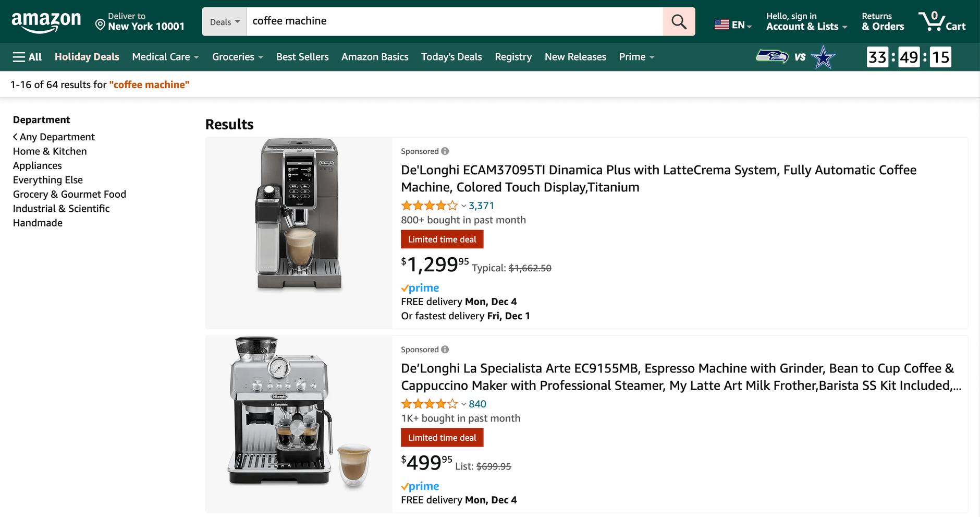Filter by Handmade department
The height and width of the screenshot is (517, 980).
coord(38,223)
